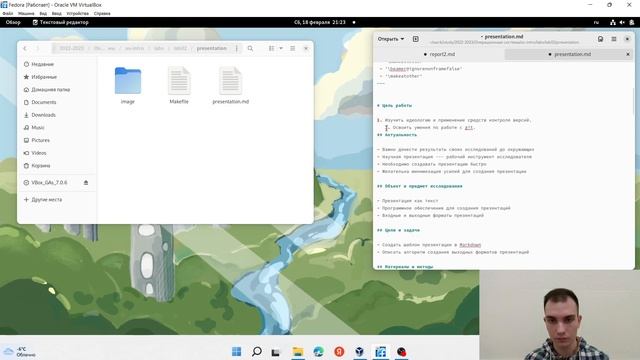Open the Обзор activities overview

[13, 22]
